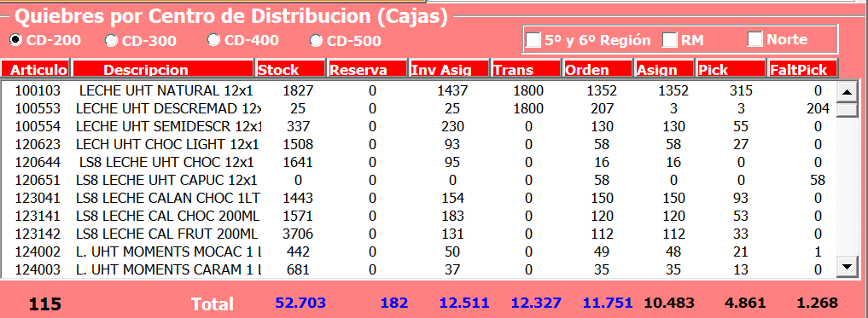Screen dimensions: 868x318
Task: Click the Asign column header
Action: pyautogui.click(x=664, y=68)
